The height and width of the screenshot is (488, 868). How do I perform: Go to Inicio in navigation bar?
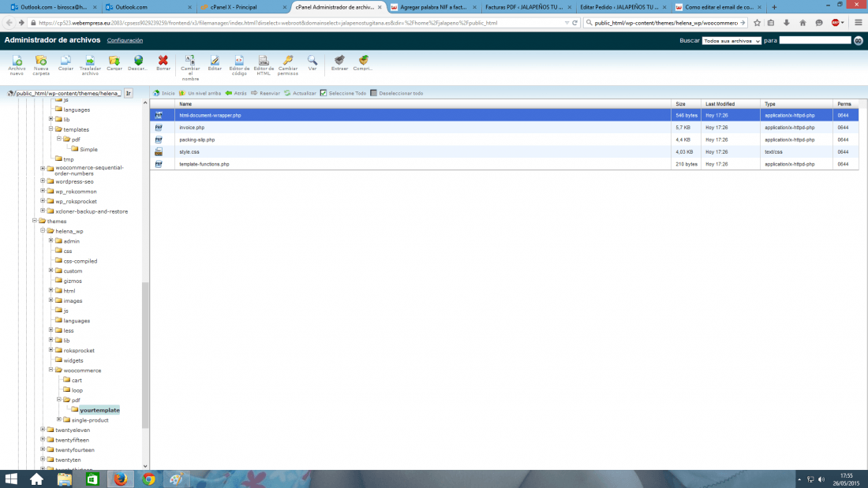coord(164,93)
